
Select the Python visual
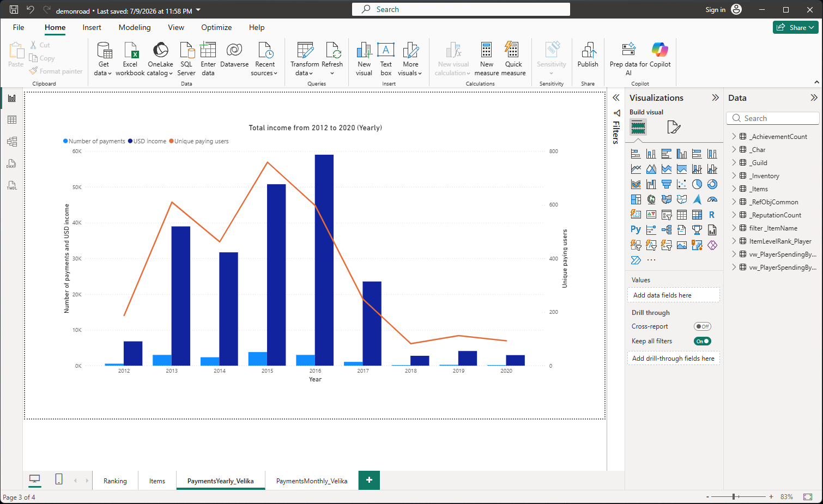636,230
